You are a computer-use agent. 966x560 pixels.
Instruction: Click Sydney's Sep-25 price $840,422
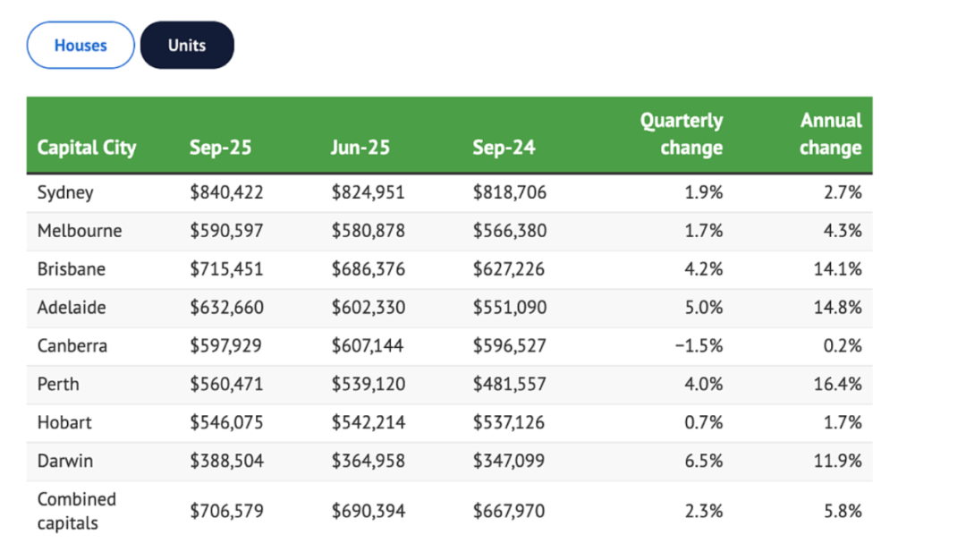[226, 192]
